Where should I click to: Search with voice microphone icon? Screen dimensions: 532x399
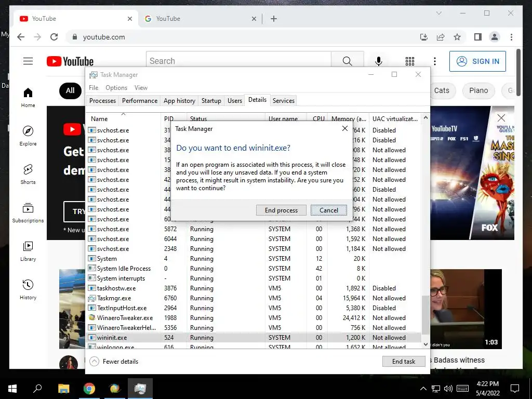point(379,61)
